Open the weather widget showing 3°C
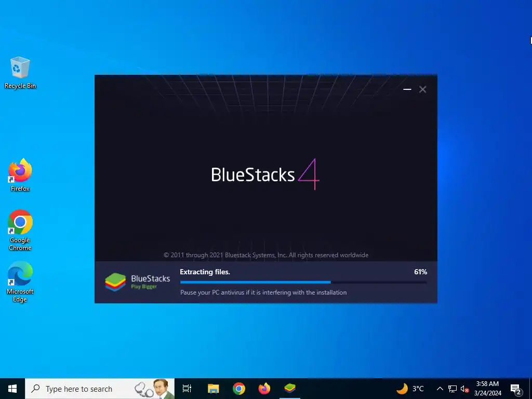The height and width of the screenshot is (399, 532). pos(410,389)
